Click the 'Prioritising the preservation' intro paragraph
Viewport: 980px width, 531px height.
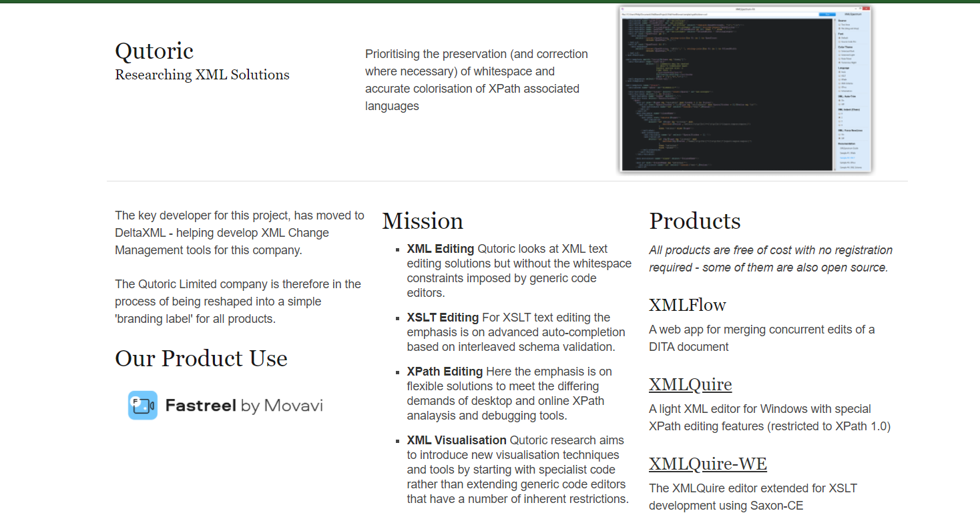[x=477, y=80]
